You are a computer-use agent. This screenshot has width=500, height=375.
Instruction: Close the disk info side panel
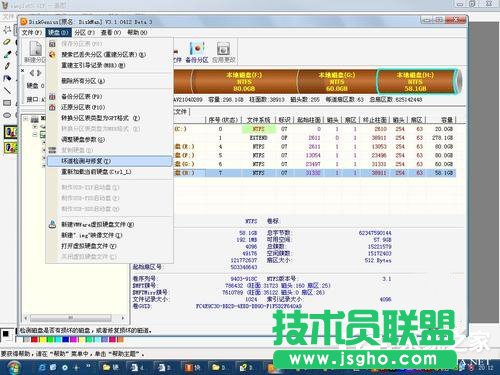coord(23,71)
